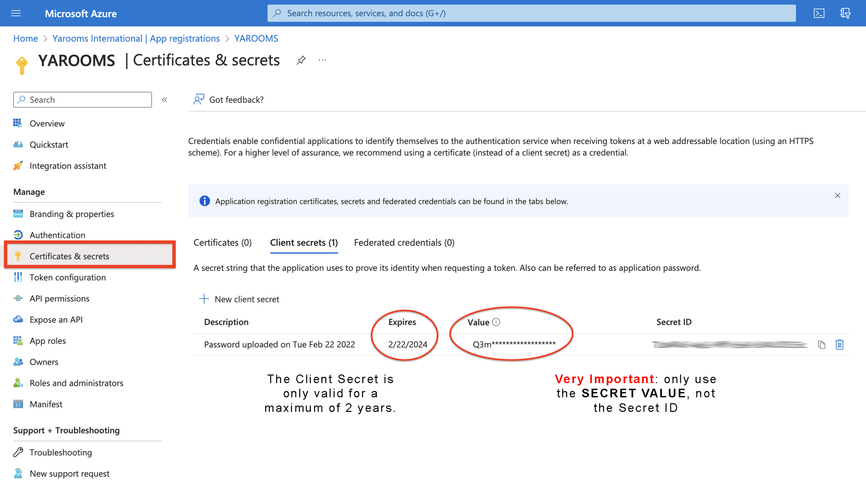This screenshot has width=866, height=504.
Task: Open the portal menu hamburger icon
Action: [x=16, y=13]
